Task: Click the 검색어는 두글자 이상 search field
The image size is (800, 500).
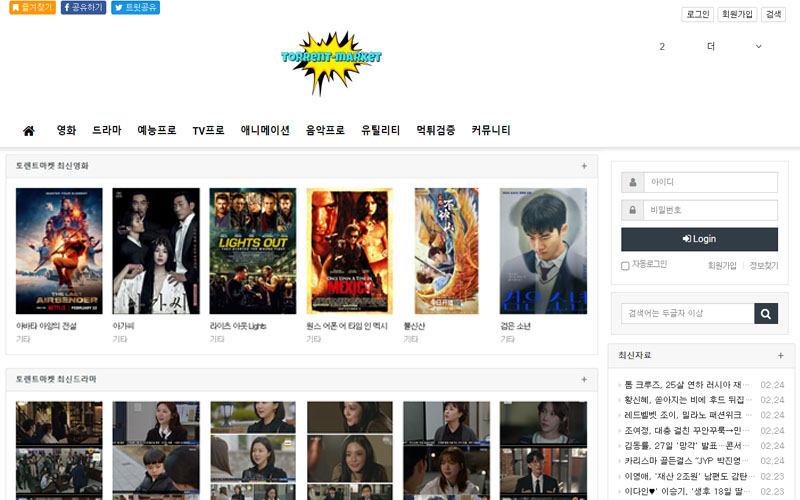Action: (x=688, y=313)
